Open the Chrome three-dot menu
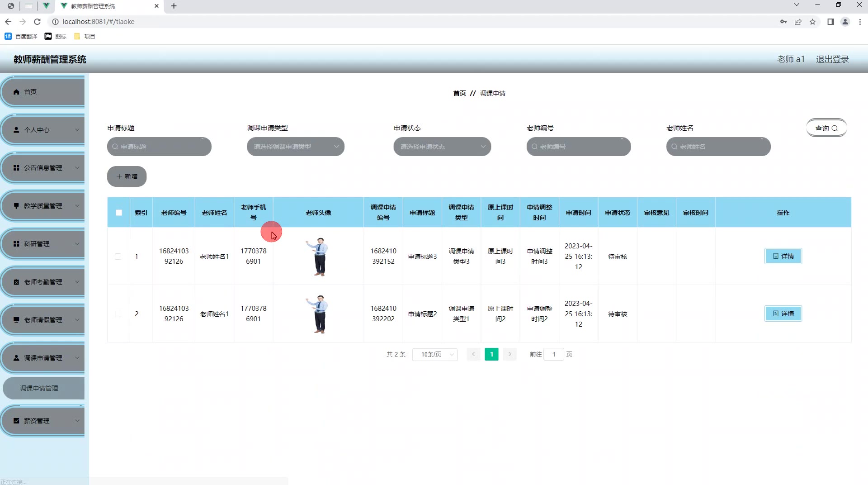This screenshot has height=485, width=868. coord(860,22)
